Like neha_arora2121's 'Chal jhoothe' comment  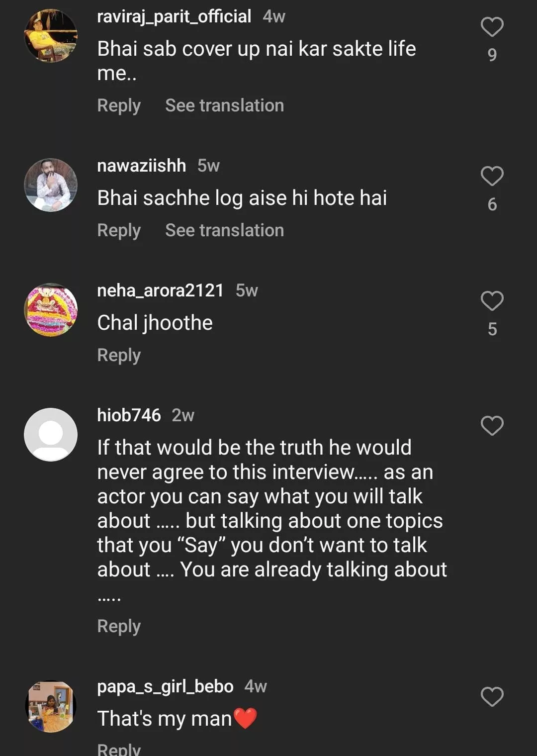(492, 301)
